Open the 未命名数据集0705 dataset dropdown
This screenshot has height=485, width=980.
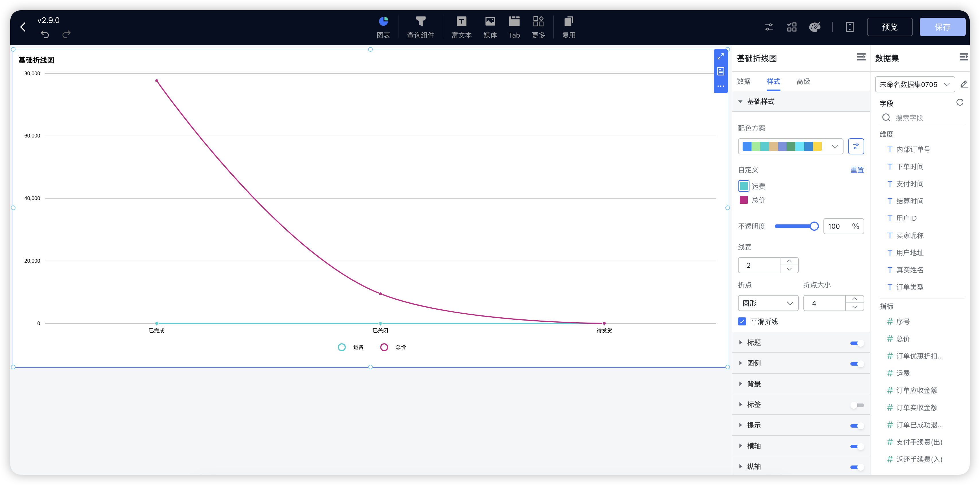[915, 84]
